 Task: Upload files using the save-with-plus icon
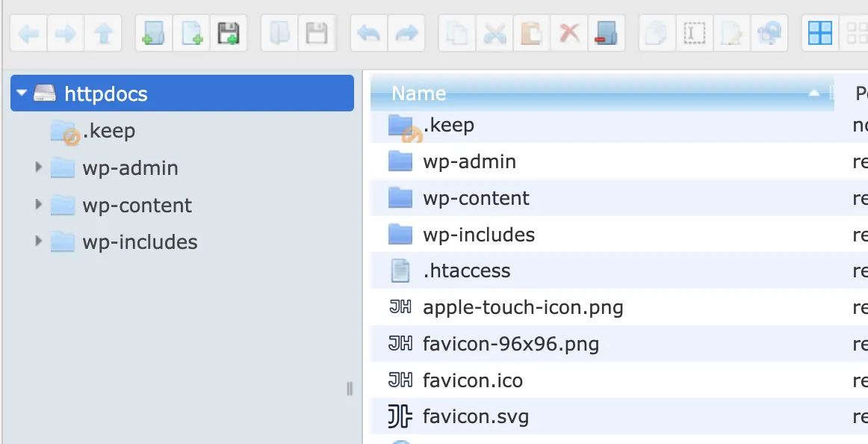click(229, 33)
